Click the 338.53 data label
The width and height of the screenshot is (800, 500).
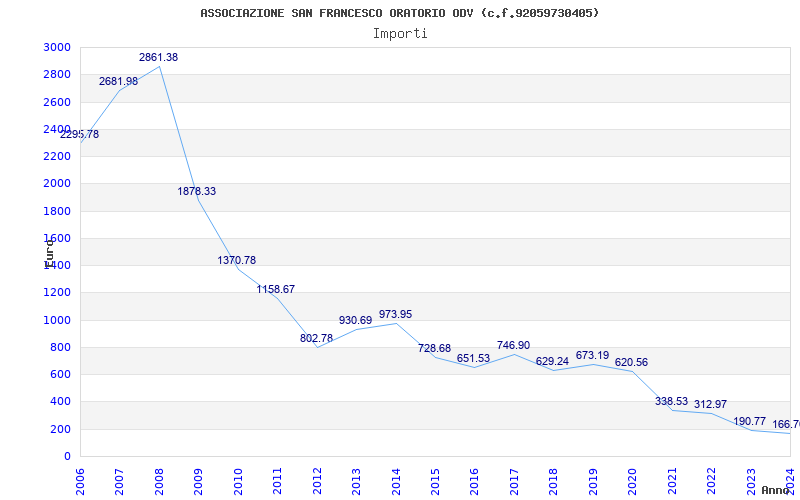point(671,402)
